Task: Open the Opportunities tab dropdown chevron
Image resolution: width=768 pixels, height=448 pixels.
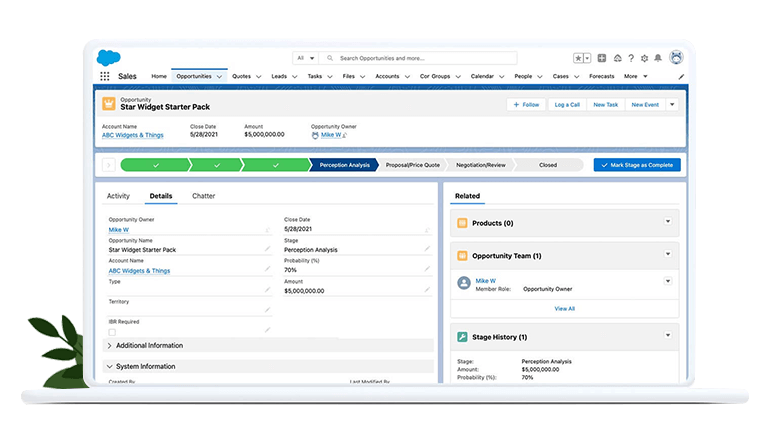Action: tap(219, 77)
